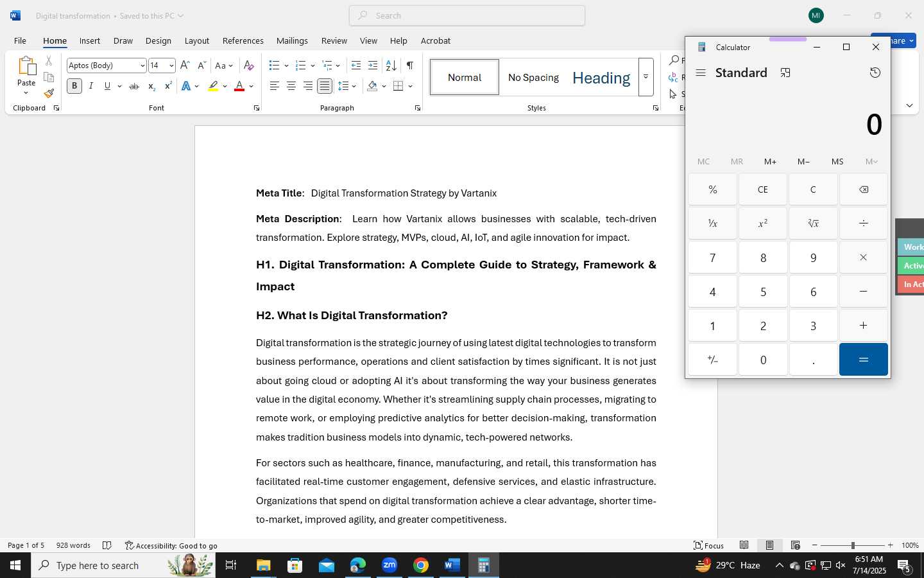Open font name dropdown
This screenshot has height=578, width=924.
tap(142, 66)
